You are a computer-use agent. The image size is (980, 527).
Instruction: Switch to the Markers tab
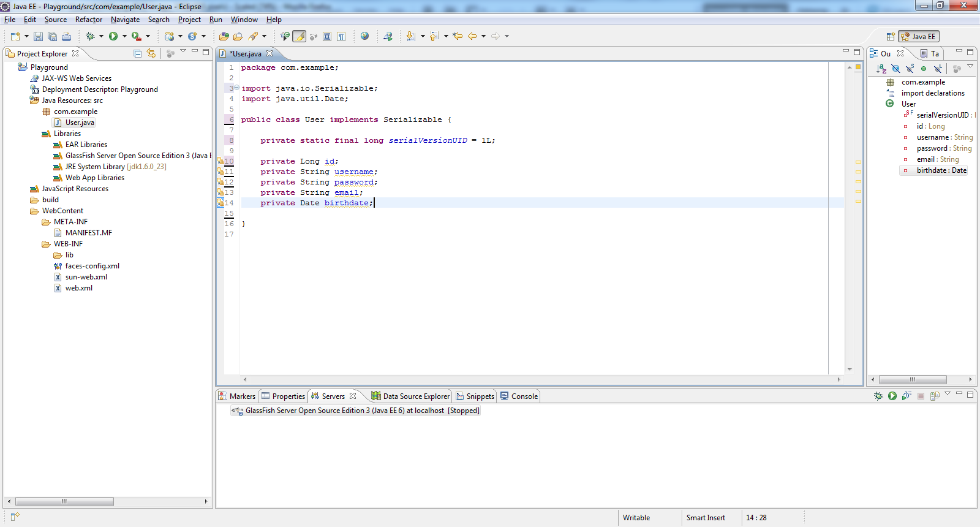[x=237, y=396]
